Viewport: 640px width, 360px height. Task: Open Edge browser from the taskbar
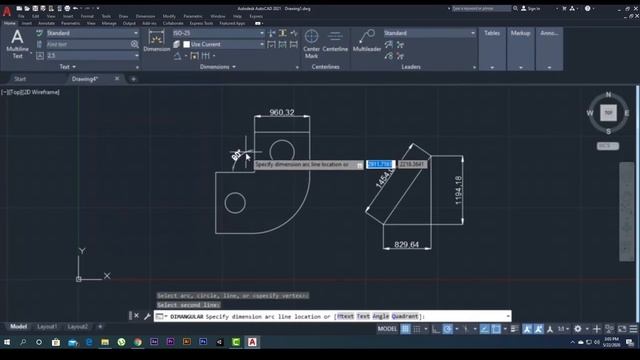89,342
